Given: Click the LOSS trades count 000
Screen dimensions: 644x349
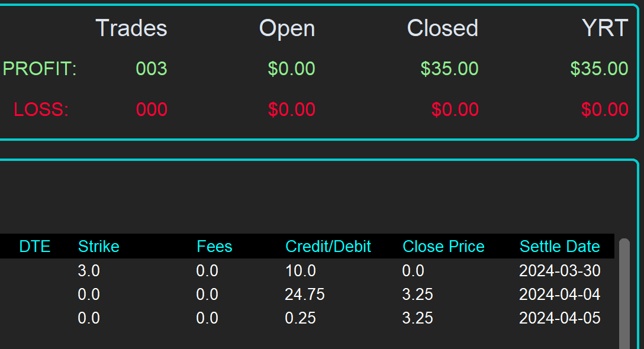Looking at the screenshot, I should [152, 109].
